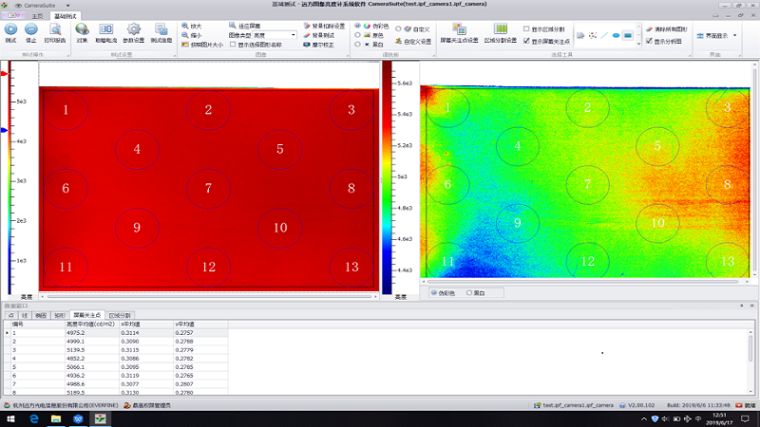Click the 参数设置 gear icon
Image resolution: width=760 pixels, height=427 pixels.
pyautogui.click(x=134, y=31)
